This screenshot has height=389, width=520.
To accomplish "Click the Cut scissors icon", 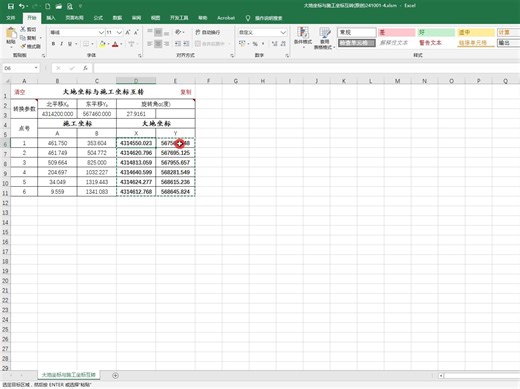I will tap(23, 29).
